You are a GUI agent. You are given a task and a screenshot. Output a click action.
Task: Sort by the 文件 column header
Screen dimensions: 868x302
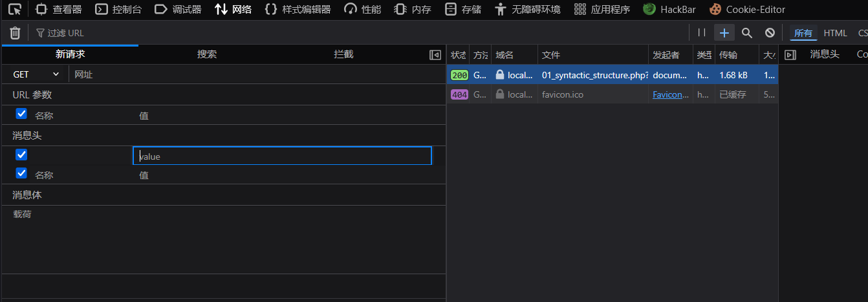click(x=593, y=55)
